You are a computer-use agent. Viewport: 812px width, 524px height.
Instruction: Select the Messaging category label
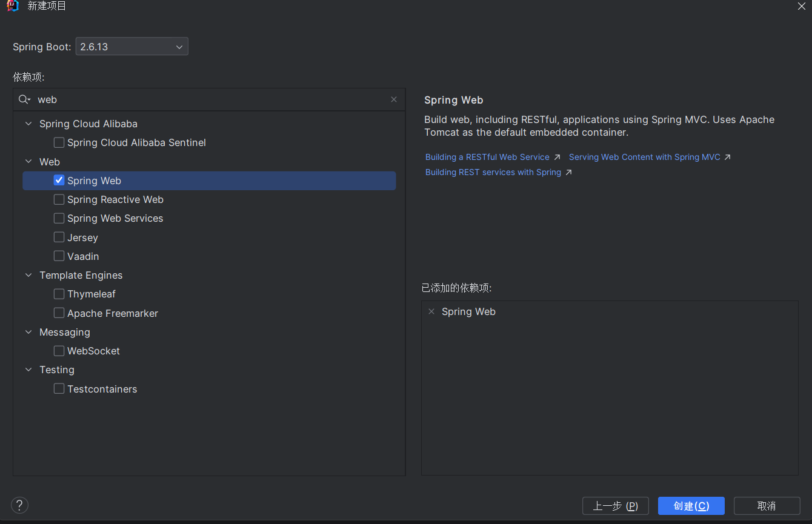coord(65,332)
